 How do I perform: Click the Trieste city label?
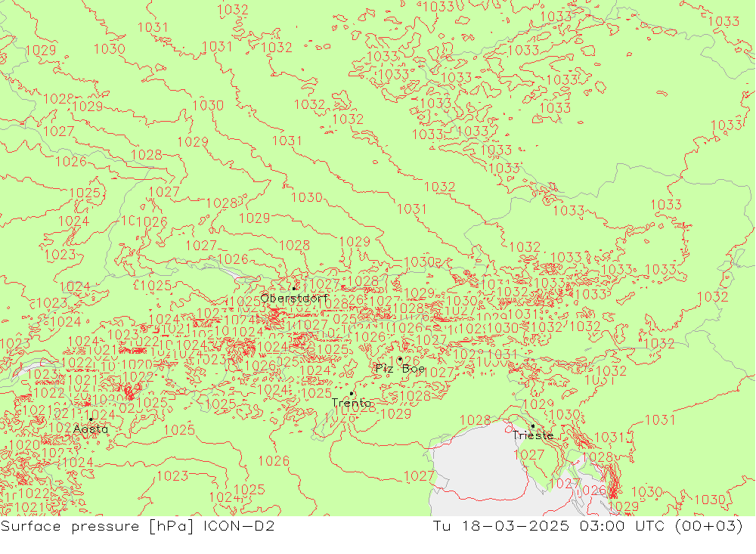coord(533,435)
